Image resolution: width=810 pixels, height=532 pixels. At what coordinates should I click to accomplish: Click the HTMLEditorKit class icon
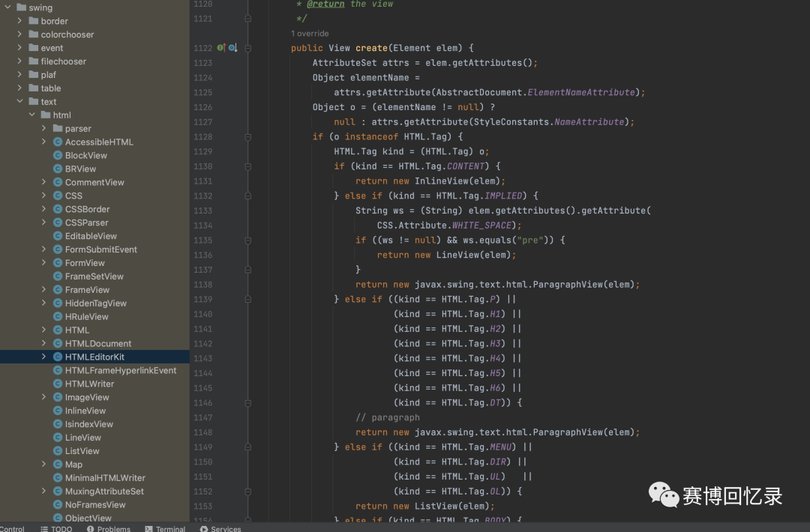[58, 357]
